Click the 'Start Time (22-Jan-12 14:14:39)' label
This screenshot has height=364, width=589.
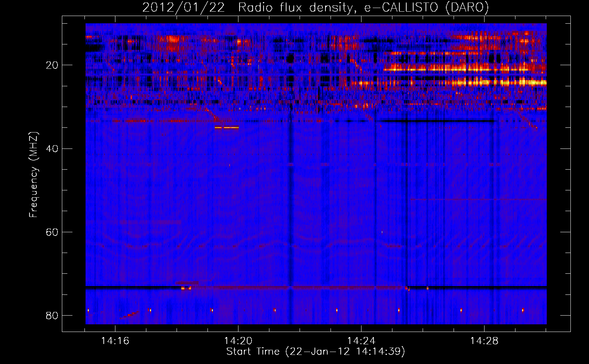(x=316, y=352)
